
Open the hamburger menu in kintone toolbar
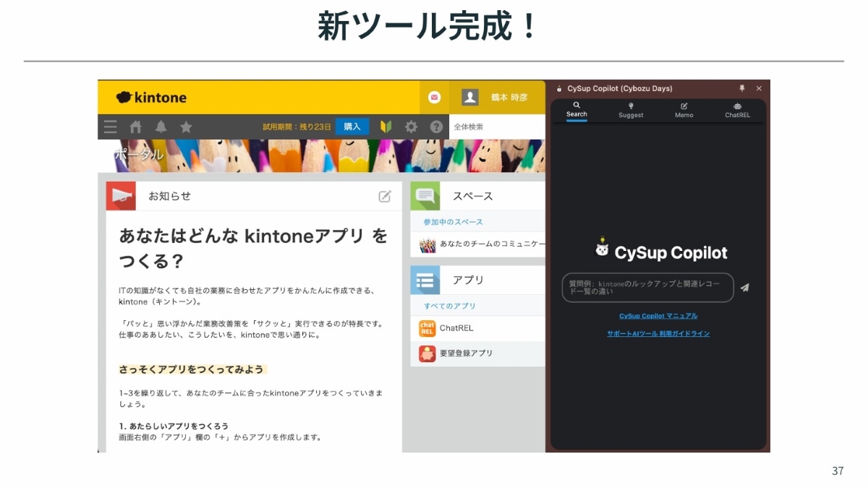coord(111,127)
